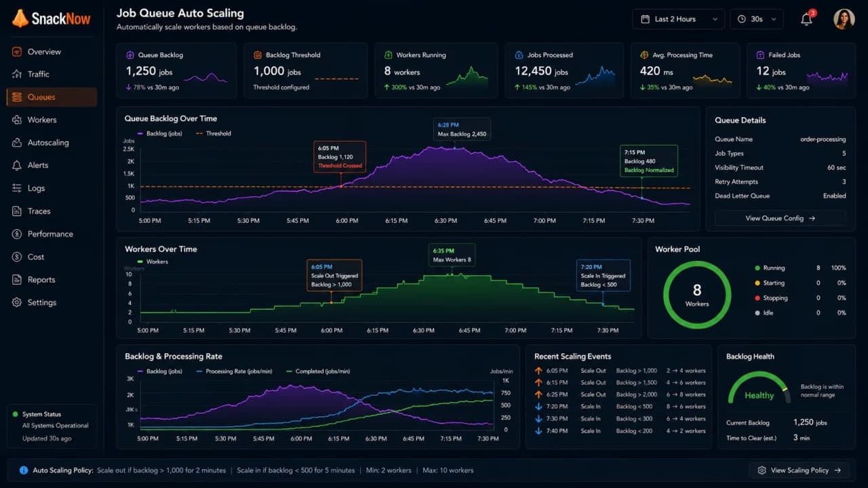The height and width of the screenshot is (488, 868).
Task: Click the Traffic chart icon in sidebar
Action: pyautogui.click(x=17, y=74)
